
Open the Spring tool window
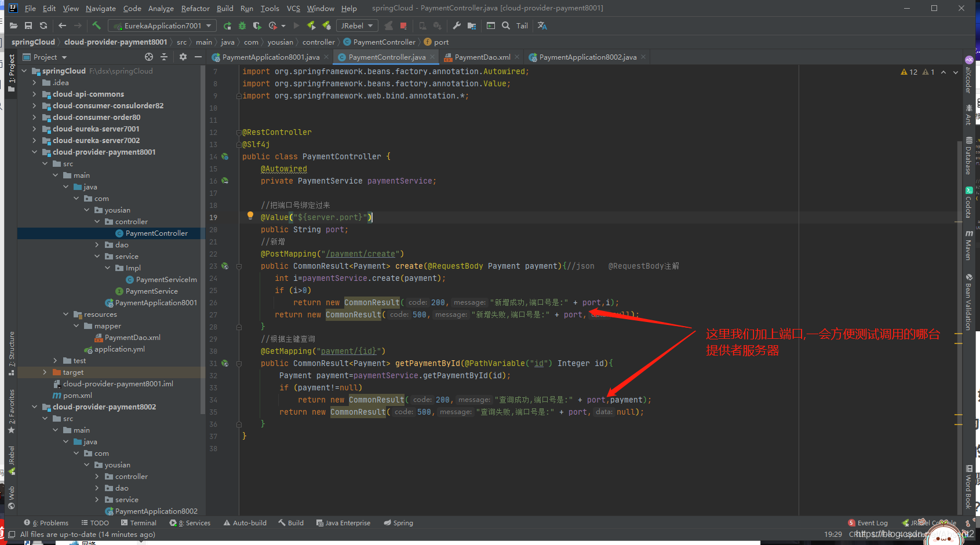pos(398,523)
